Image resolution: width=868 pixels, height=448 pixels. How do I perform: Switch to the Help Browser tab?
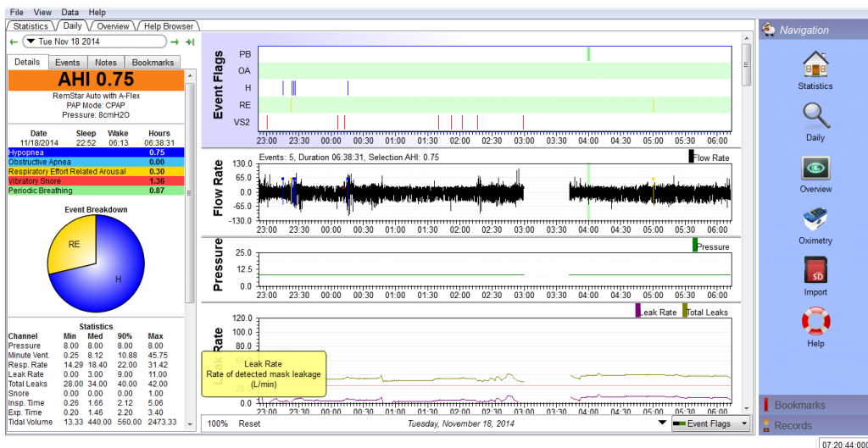169,26
